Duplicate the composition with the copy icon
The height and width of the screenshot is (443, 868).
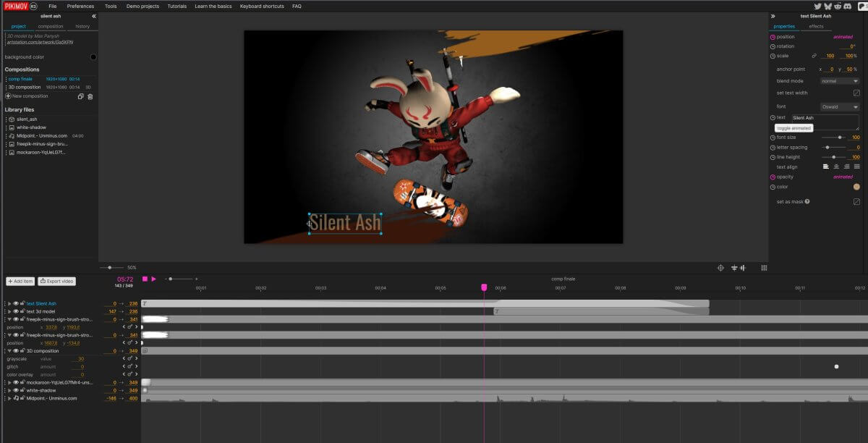coord(80,96)
